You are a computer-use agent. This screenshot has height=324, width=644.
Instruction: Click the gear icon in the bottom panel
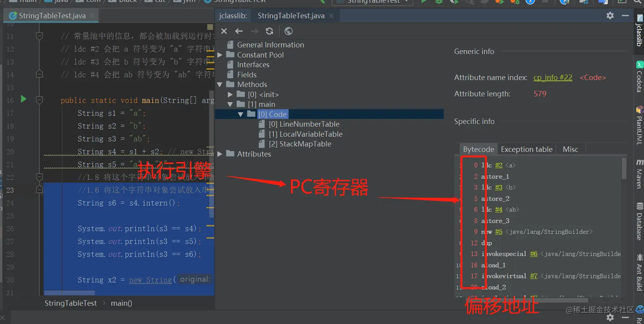pyautogui.click(x=610, y=317)
